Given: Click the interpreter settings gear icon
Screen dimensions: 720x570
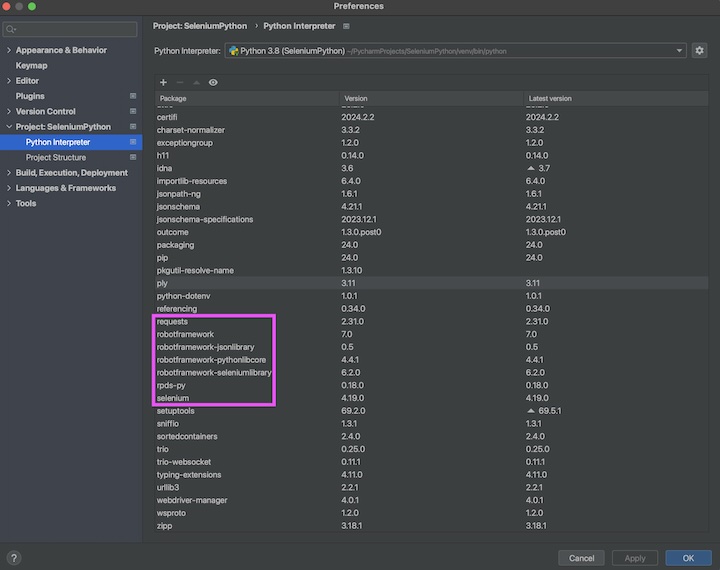Looking at the screenshot, I should [700, 50].
